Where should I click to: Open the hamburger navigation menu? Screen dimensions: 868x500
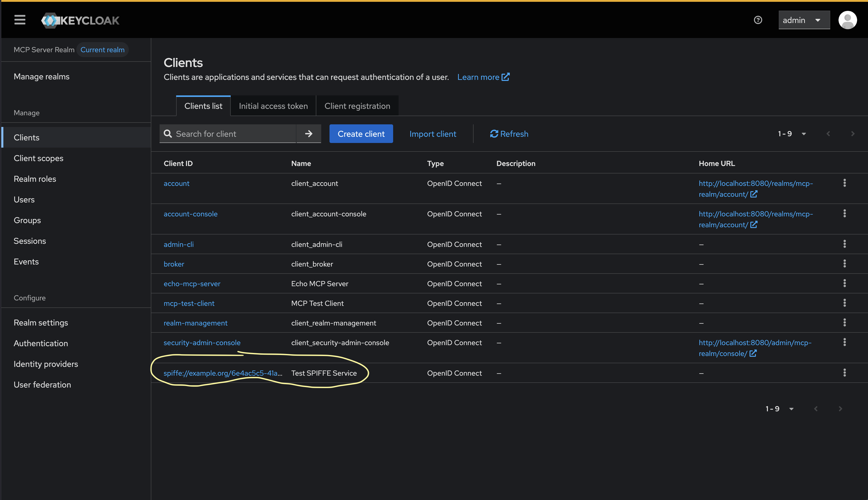(x=20, y=20)
